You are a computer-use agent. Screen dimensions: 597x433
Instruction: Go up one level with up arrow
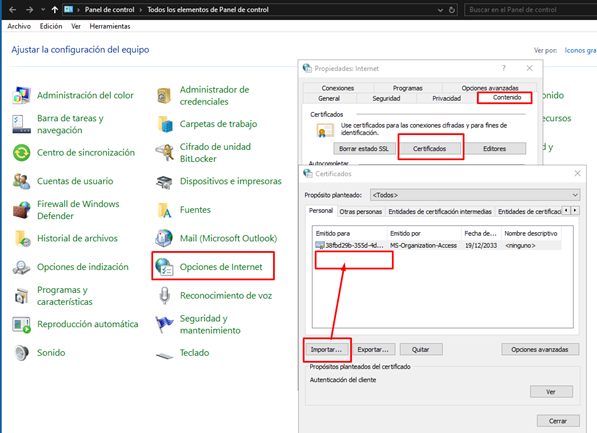pyautogui.click(x=55, y=10)
